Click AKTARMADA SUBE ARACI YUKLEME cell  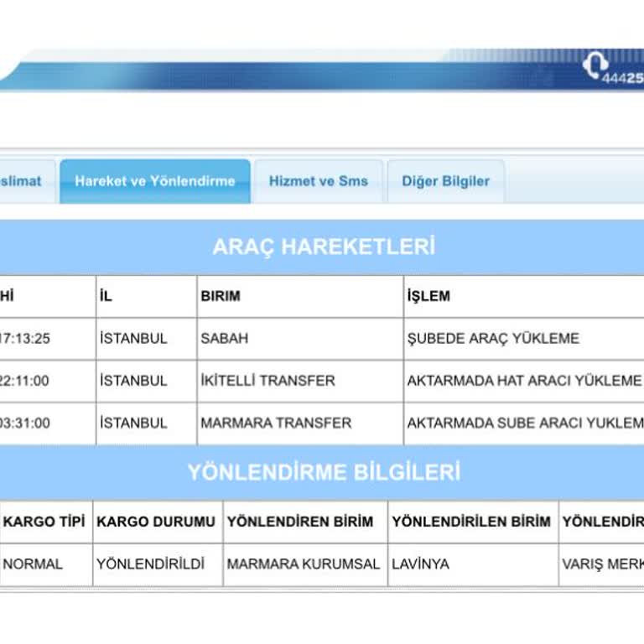(524, 423)
